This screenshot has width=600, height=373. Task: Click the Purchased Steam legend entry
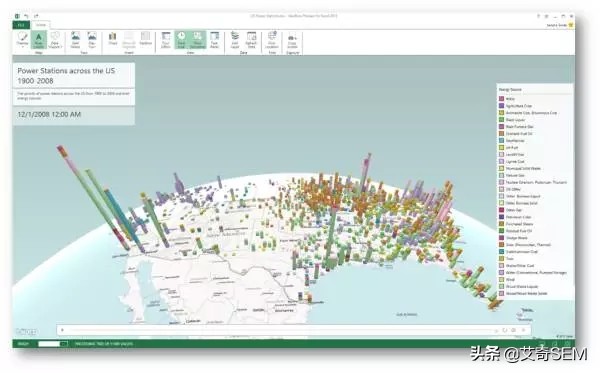[x=516, y=224]
